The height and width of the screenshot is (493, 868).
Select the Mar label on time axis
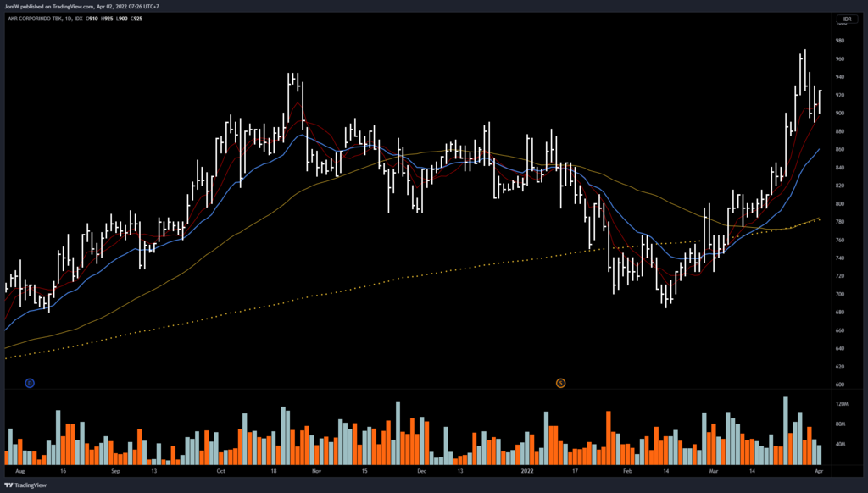pos(714,468)
